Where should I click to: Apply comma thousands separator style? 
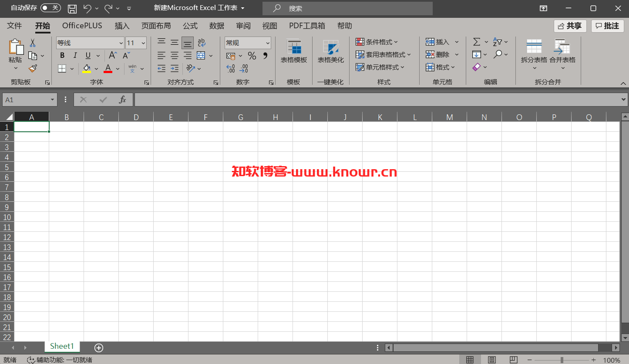pos(265,55)
